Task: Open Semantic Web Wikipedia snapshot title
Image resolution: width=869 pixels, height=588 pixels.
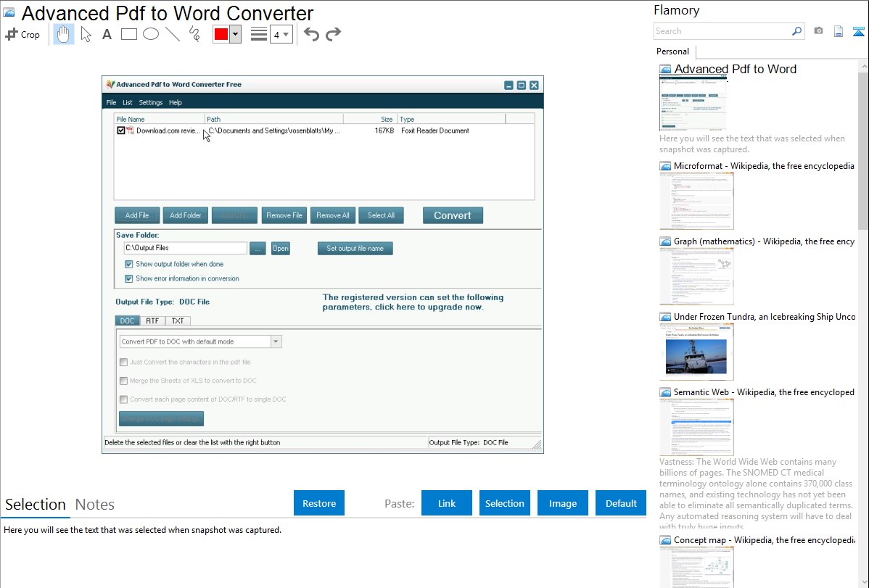Action: point(764,392)
